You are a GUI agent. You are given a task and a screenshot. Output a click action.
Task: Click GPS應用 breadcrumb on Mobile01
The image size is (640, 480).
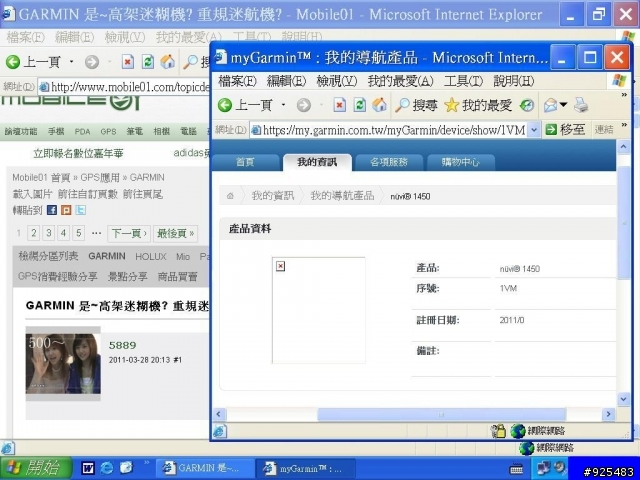coord(100,178)
